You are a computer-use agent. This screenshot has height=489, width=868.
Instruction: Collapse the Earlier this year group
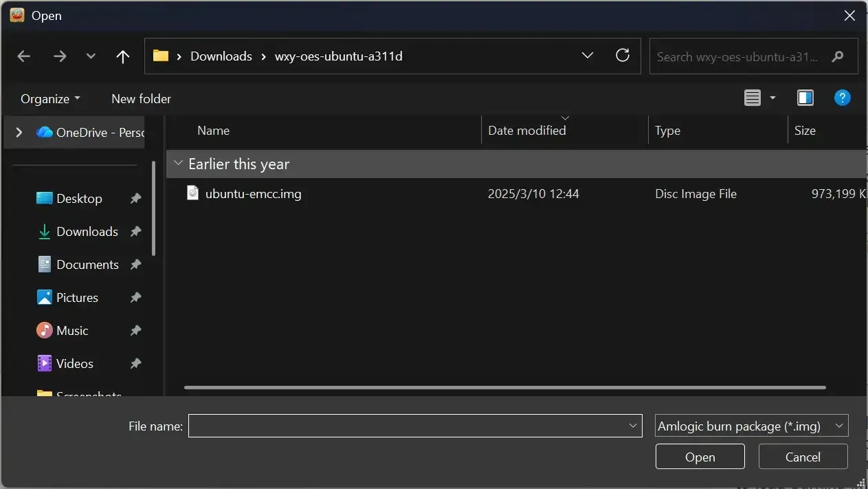179,164
